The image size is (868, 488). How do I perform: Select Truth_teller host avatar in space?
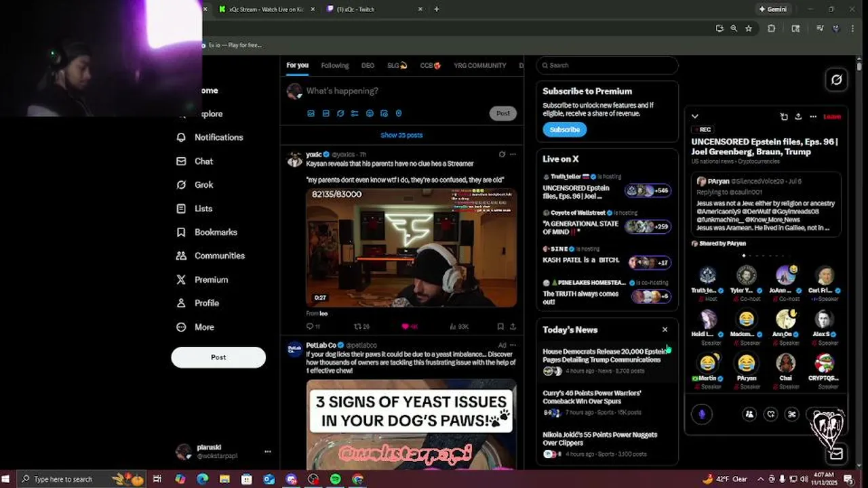click(x=707, y=275)
